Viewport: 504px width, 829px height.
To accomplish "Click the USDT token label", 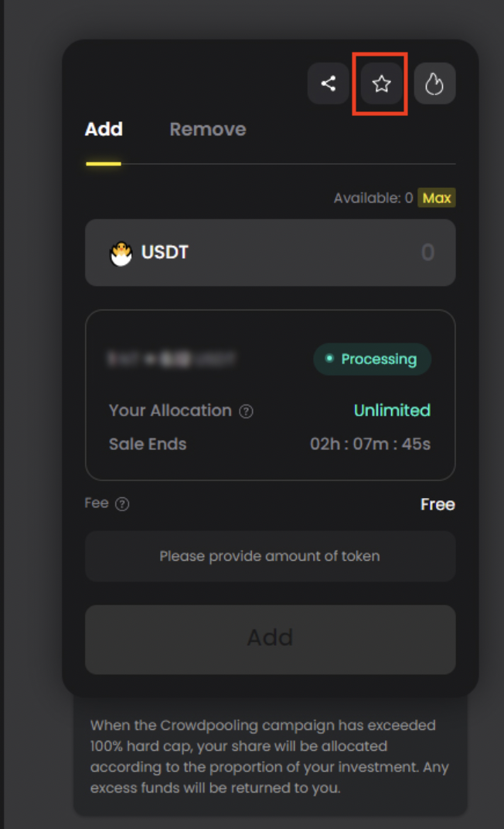I will click(165, 252).
